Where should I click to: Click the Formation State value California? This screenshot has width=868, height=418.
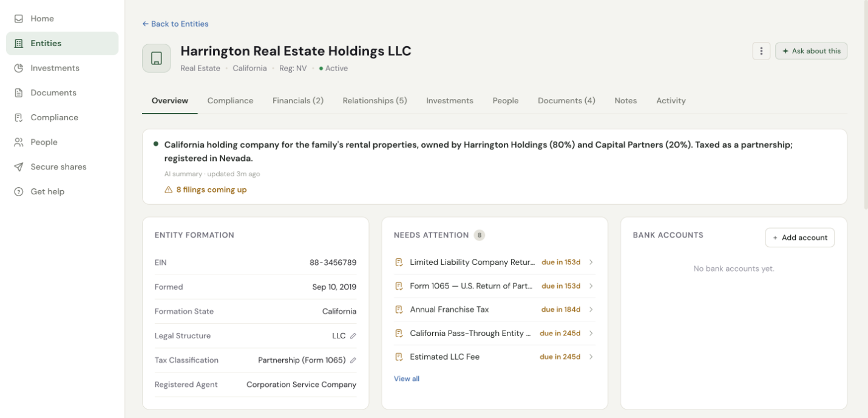[x=339, y=311]
